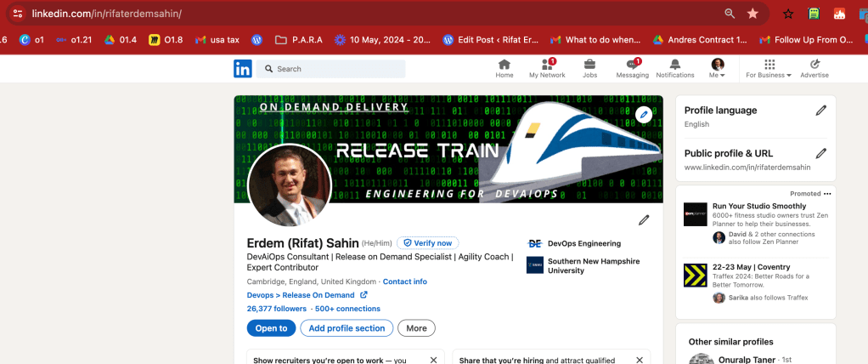868x364 pixels.
Task: Click Sarika's avatar in the Traffex ad
Action: coord(719,298)
